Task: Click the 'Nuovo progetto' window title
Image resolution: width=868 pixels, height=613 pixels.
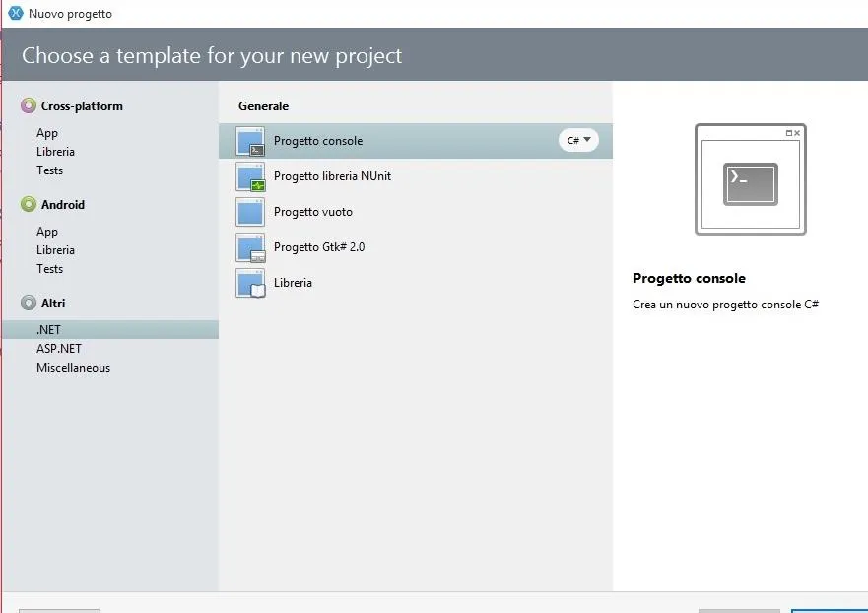Action: point(70,14)
